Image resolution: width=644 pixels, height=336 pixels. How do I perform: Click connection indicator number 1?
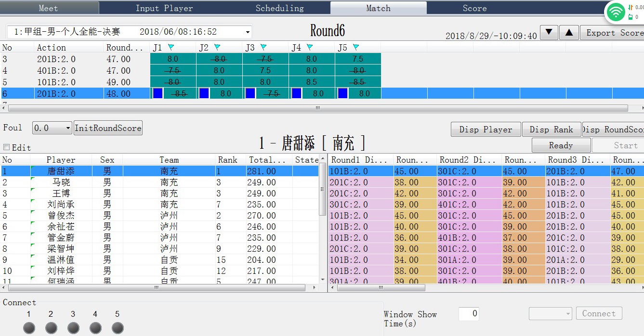[x=29, y=328]
